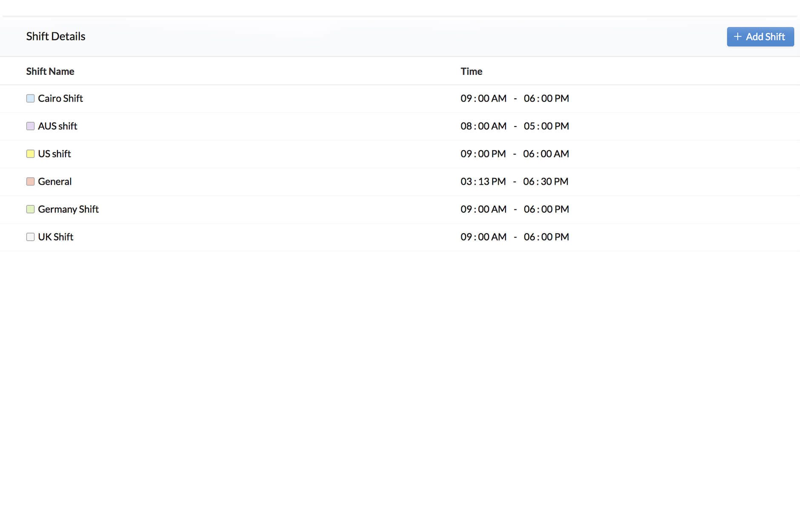This screenshot has height=532, width=800.
Task: Click the 09:00 PM start time of US shift
Action: (483, 154)
